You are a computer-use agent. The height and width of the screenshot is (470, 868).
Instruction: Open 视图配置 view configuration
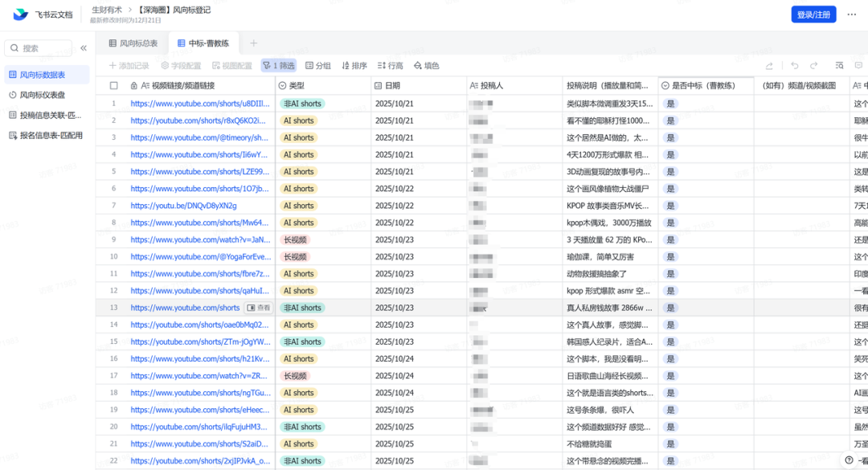click(232, 65)
